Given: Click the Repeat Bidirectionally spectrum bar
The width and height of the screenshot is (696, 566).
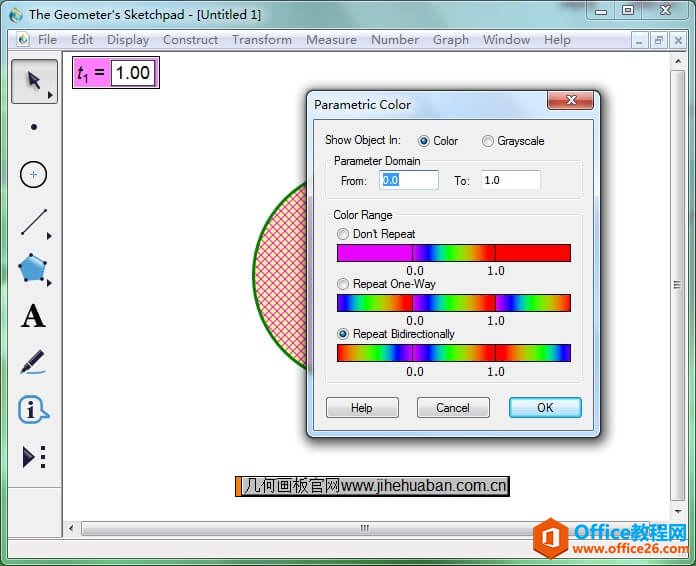Looking at the screenshot, I should [454, 353].
